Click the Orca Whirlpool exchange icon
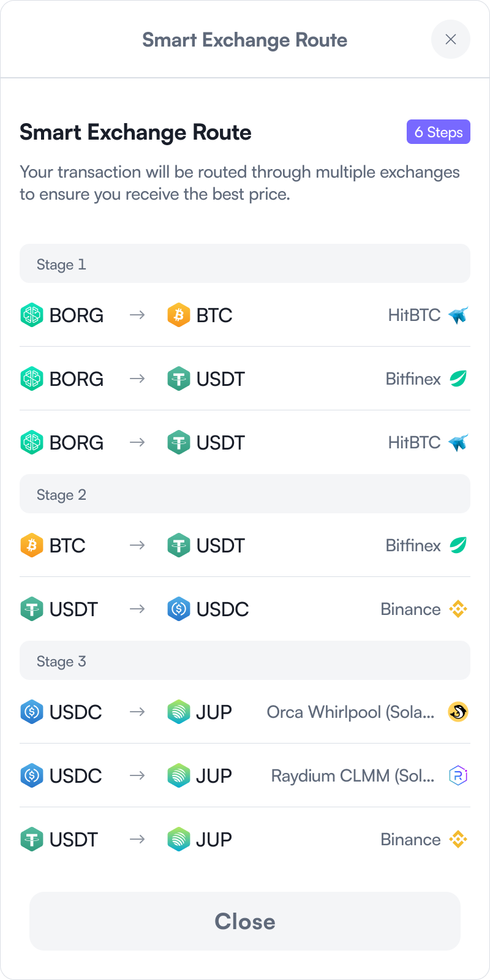The image size is (490, 980). [458, 712]
